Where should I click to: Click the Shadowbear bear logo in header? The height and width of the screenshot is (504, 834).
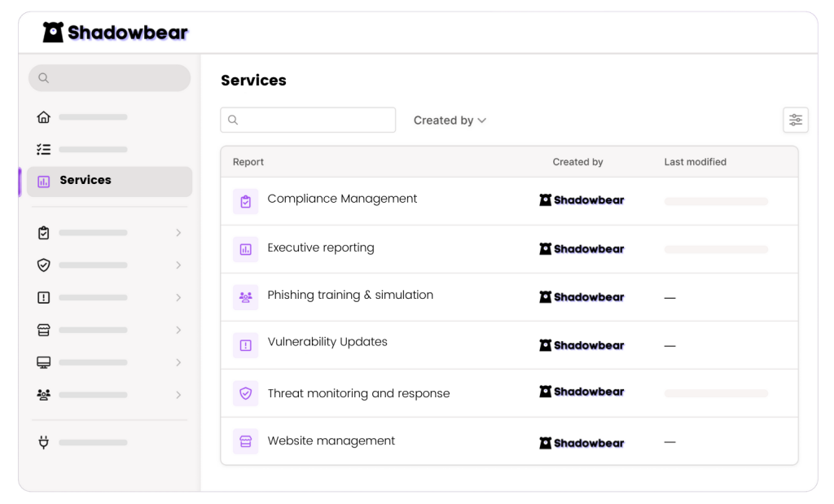tap(54, 33)
